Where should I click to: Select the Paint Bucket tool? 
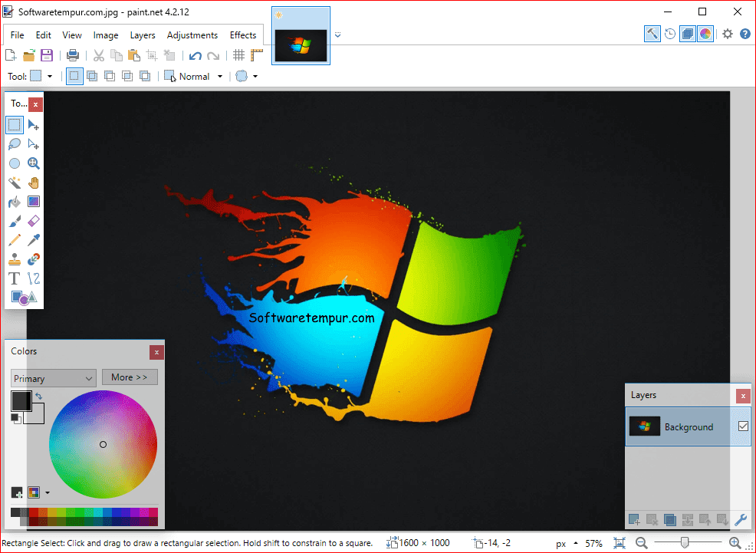tap(15, 202)
